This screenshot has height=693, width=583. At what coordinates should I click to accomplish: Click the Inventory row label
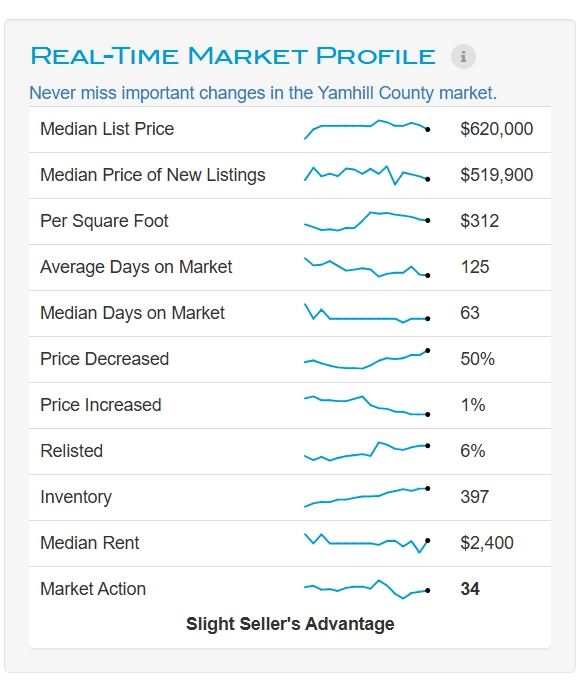[76, 497]
